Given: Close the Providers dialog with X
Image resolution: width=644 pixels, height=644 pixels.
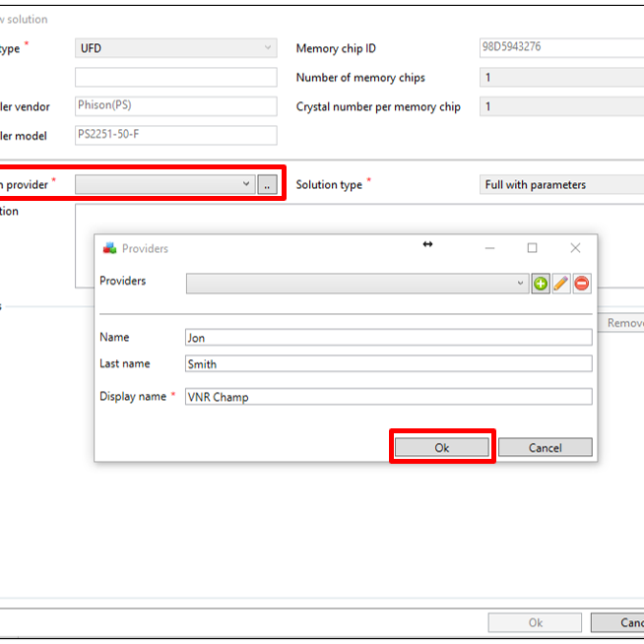Looking at the screenshot, I should point(575,248).
